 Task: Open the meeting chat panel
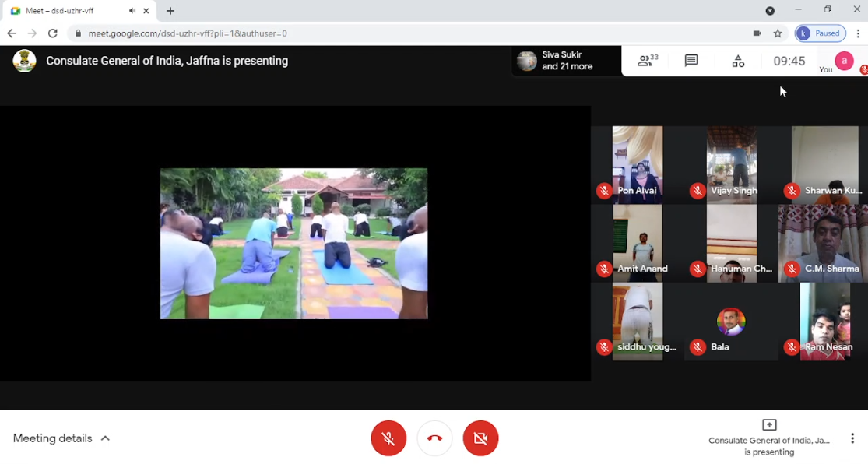tap(691, 61)
